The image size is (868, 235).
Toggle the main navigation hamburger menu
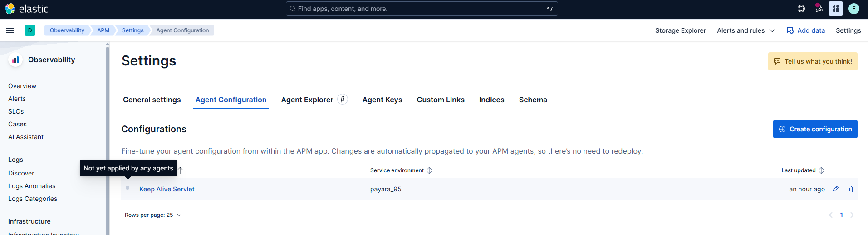[10, 30]
